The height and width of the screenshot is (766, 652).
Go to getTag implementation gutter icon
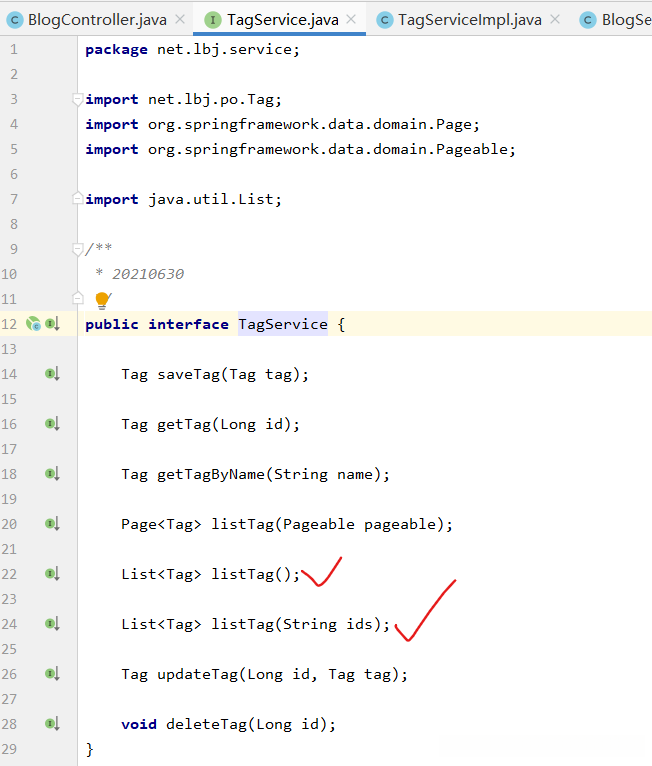(x=52, y=424)
